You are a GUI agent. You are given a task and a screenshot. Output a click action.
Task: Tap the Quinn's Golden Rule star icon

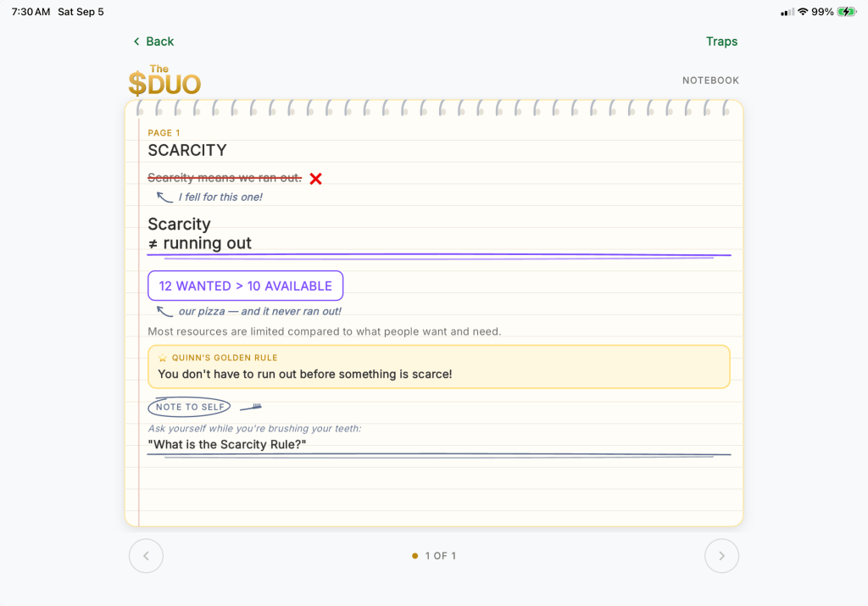pos(163,358)
